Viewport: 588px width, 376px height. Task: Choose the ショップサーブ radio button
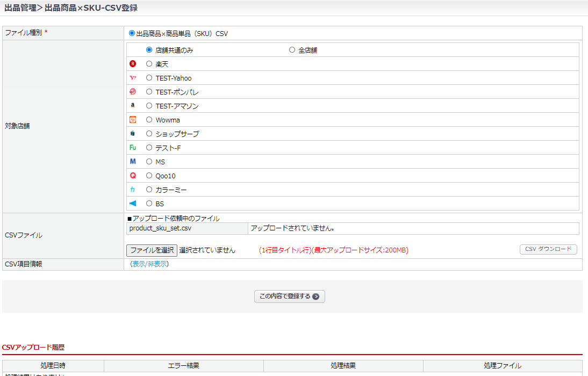[x=149, y=133]
